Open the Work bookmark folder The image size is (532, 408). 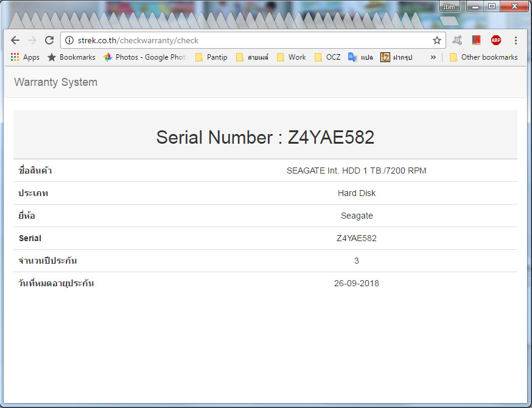pyautogui.click(x=292, y=57)
